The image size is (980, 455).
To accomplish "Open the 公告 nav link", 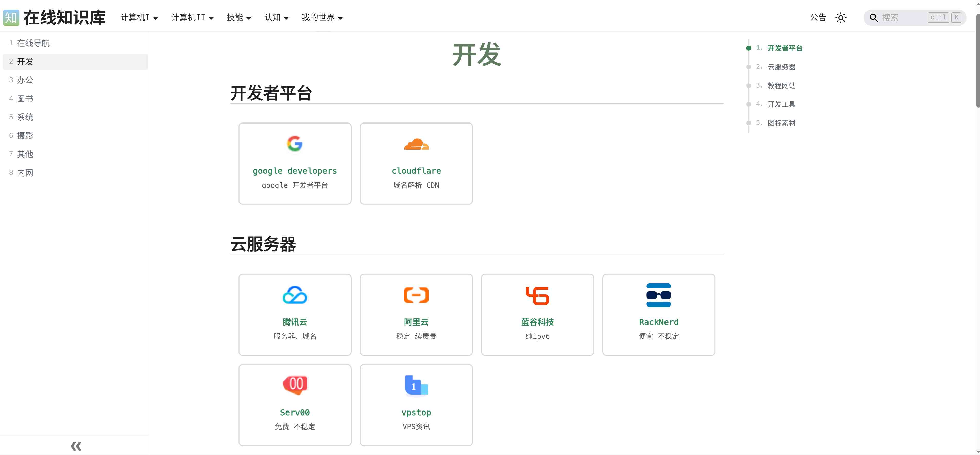I will pyautogui.click(x=818, y=17).
